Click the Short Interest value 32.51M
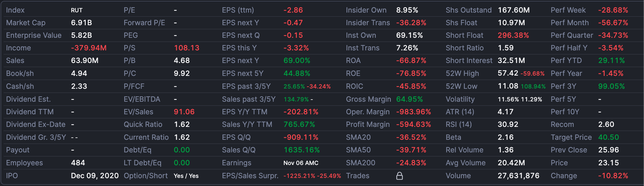The height and width of the screenshot is (186, 644). pyautogui.click(x=511, y=61)
